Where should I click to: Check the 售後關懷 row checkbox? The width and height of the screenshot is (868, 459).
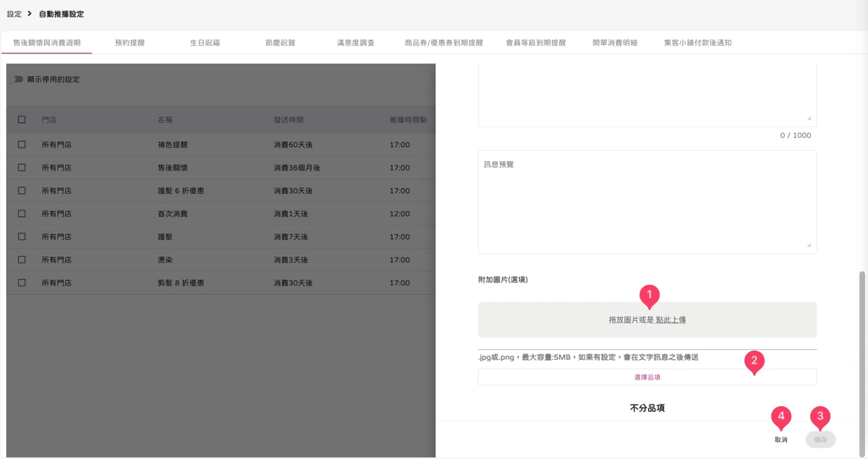coord(22,167)
